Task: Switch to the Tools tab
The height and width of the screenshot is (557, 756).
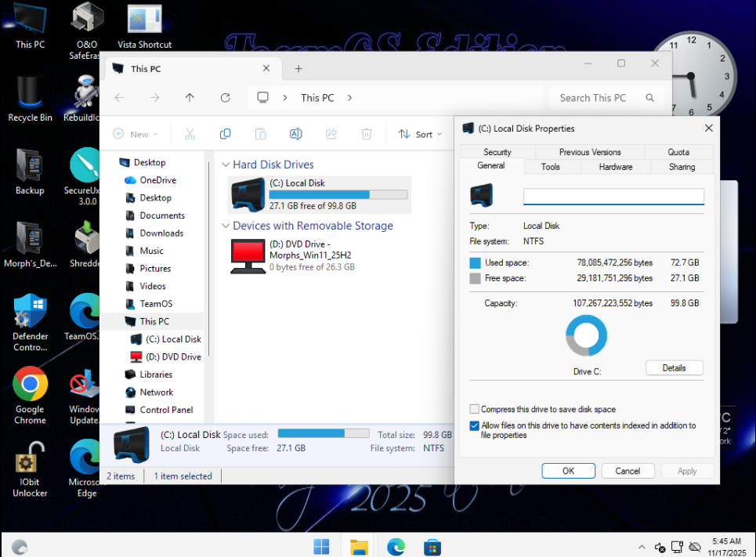Action: (550, 167)
